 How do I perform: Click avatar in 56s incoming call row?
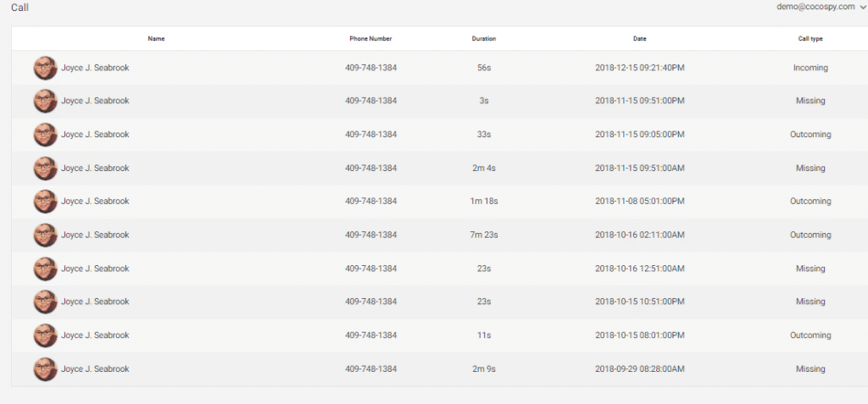pos(46,68)
